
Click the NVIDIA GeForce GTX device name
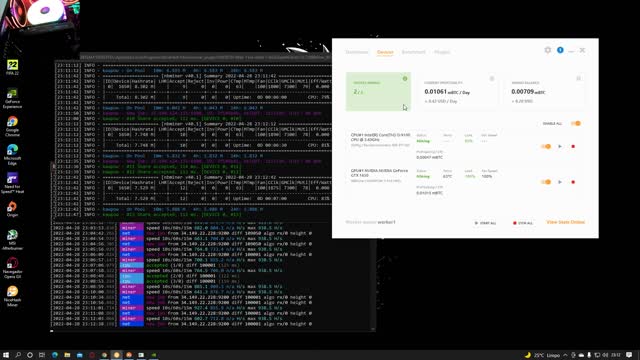[380, 173]
